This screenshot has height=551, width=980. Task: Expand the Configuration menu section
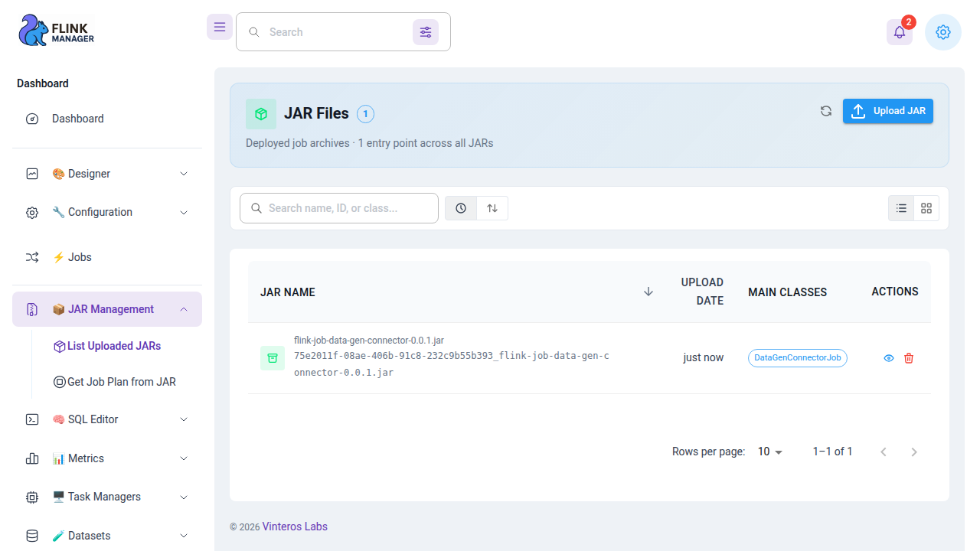pos(107,212)
